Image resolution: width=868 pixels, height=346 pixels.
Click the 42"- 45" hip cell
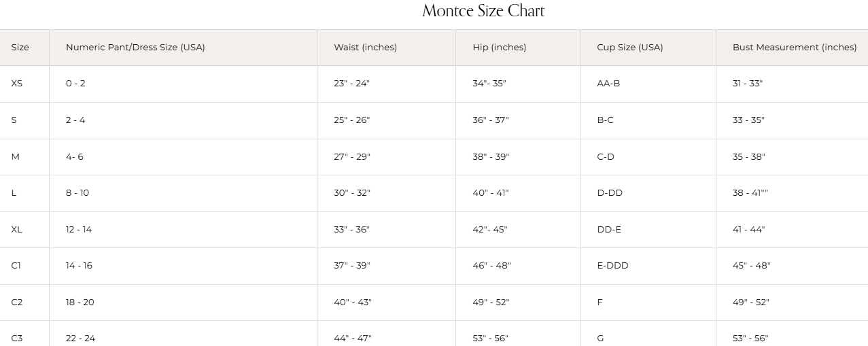pos(490,230)
